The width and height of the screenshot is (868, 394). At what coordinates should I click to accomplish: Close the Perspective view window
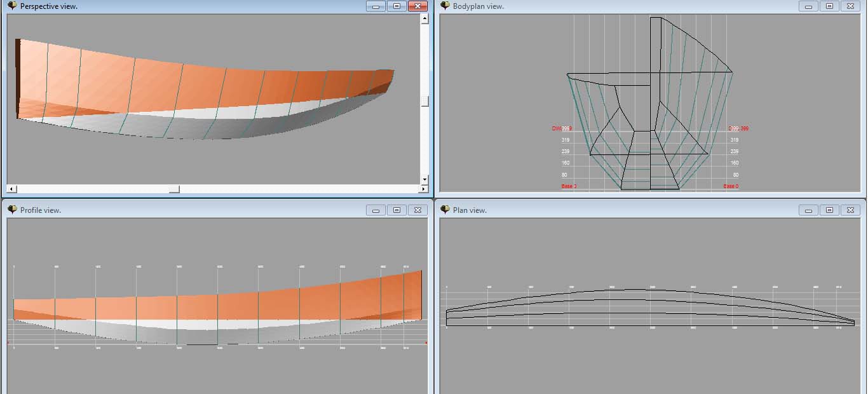(x=417, y=6)
